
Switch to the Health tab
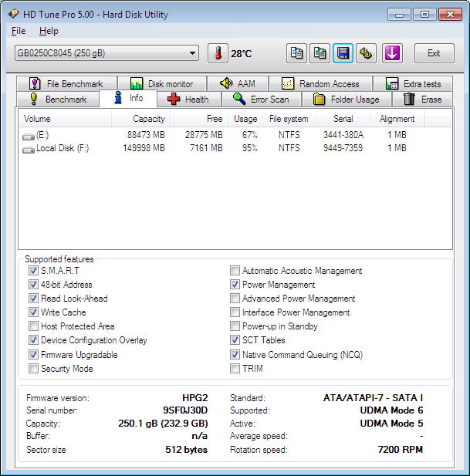(188, 100)
